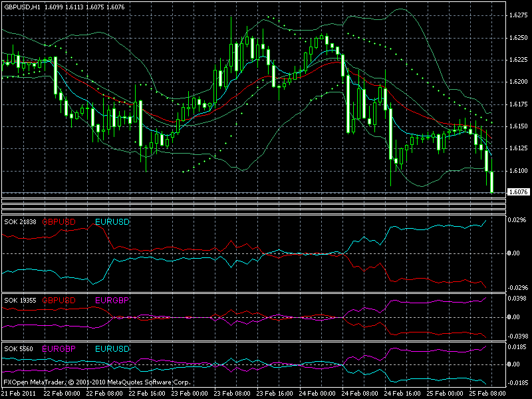Click the SOK 21838 indicator label
532x399 pixels.
coord(20,222)
